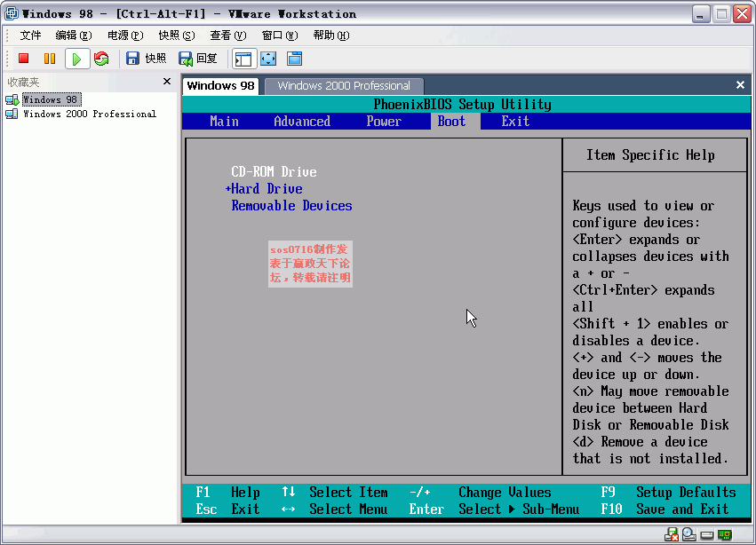Click the red Power Off toolbar icon
Viewport: 756px width, 545px height.
(x=24, y=59)
